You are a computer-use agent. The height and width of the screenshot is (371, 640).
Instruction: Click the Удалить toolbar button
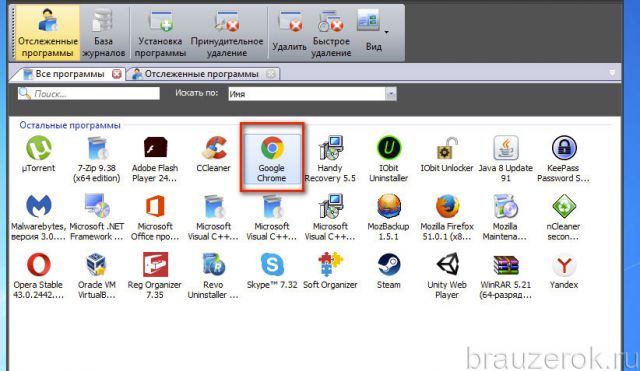[x=289, y=33]
